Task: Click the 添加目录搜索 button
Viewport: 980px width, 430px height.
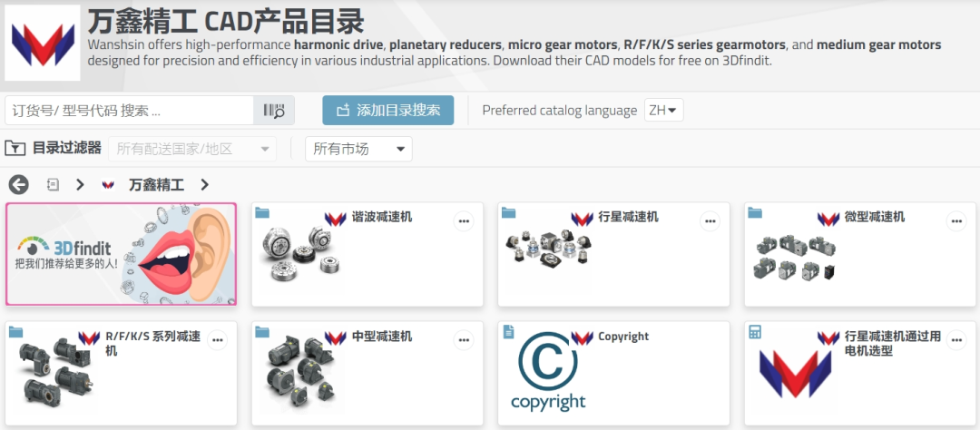Action: (x=388, y=110)
